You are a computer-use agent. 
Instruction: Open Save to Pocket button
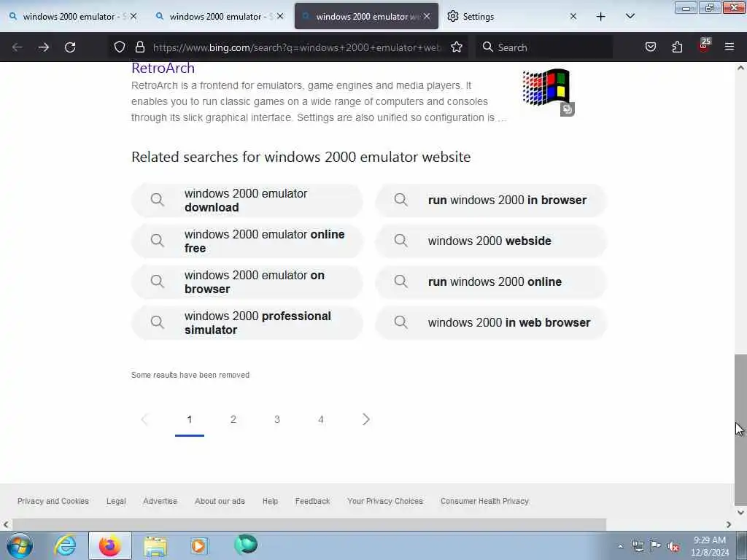[x=650, y=47]
